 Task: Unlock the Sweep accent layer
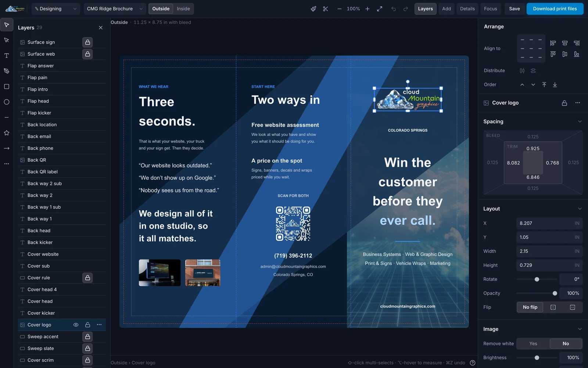[87, 337]
